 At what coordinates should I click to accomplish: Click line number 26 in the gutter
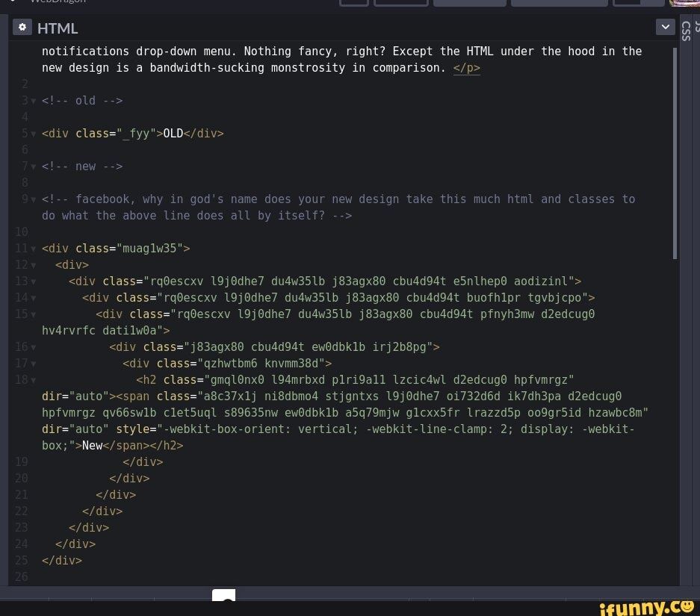tap(21, 576)
